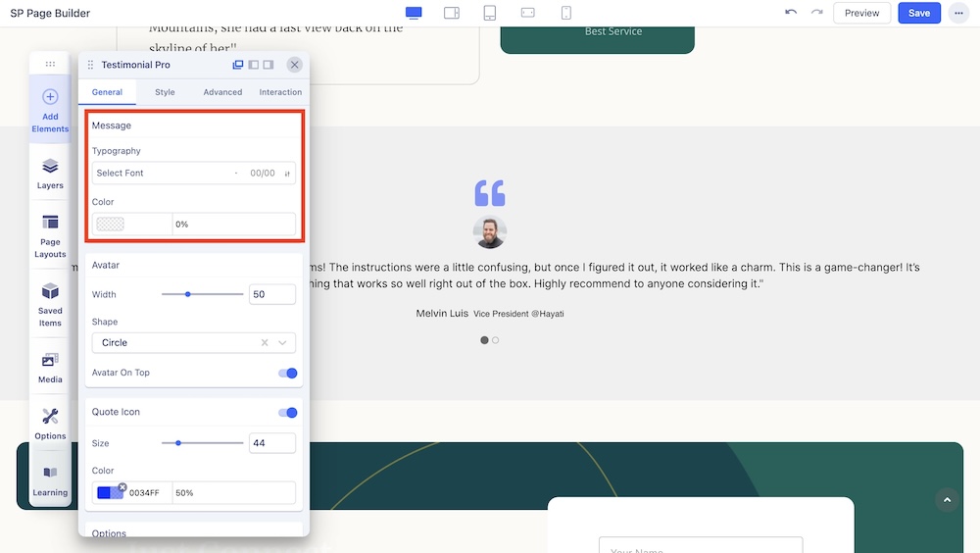980x553 pixels.
Task: Switch to desktop device view
Action: [414, 13]
